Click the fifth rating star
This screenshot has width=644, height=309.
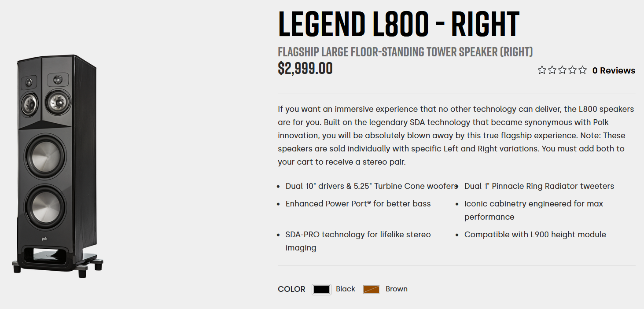pos(582,70)
